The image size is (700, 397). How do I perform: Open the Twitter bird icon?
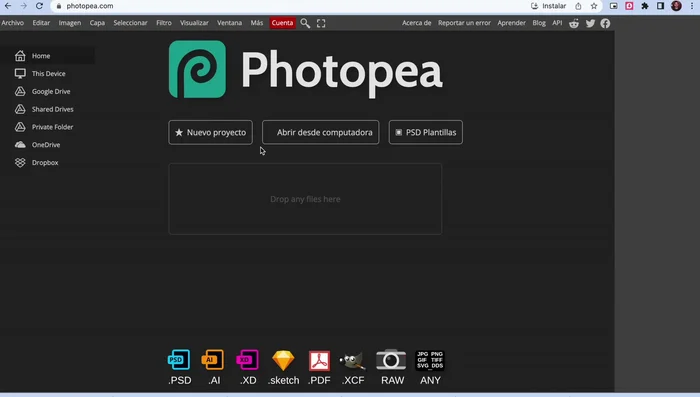tap(590, 23)
